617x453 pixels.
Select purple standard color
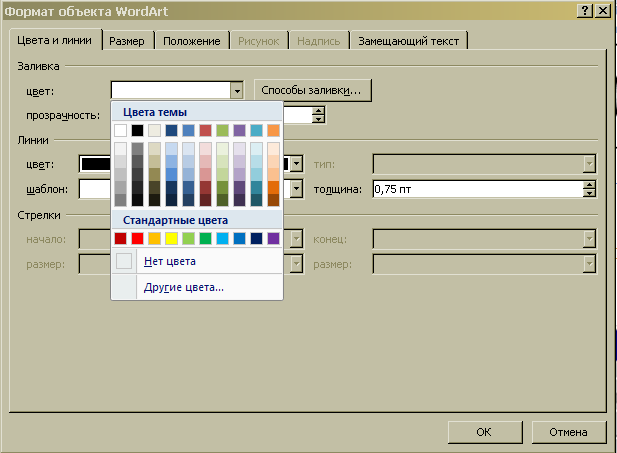(x=273, y=238)
